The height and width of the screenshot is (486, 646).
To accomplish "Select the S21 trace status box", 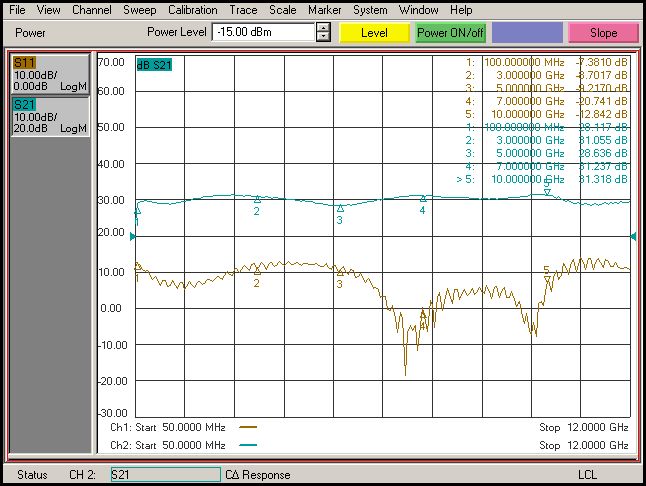I will [x=50, y=117].
